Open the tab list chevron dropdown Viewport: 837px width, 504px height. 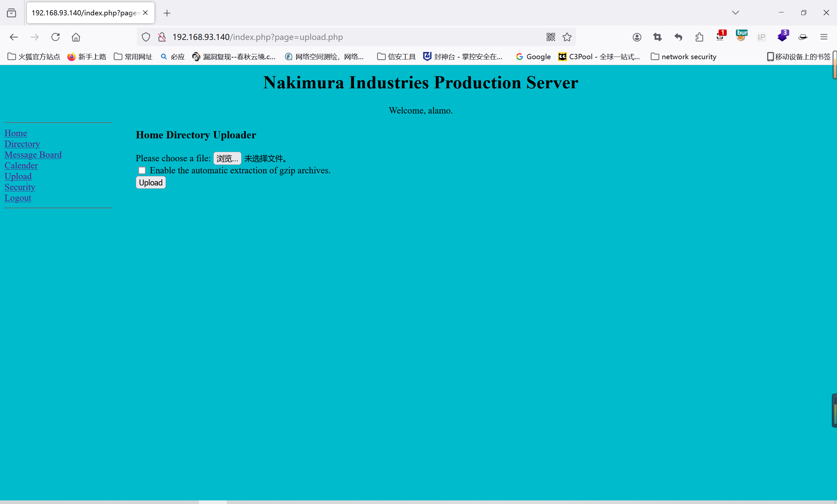click(736, 12)
